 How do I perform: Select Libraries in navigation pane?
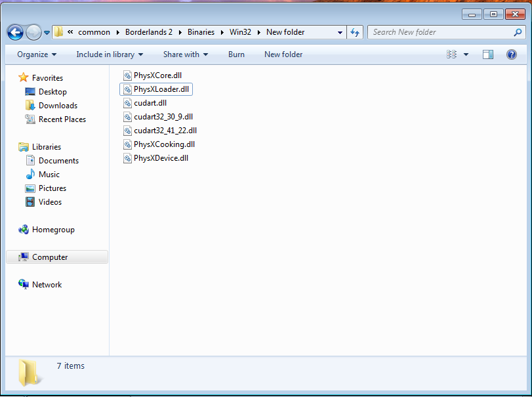coord(47,147)
